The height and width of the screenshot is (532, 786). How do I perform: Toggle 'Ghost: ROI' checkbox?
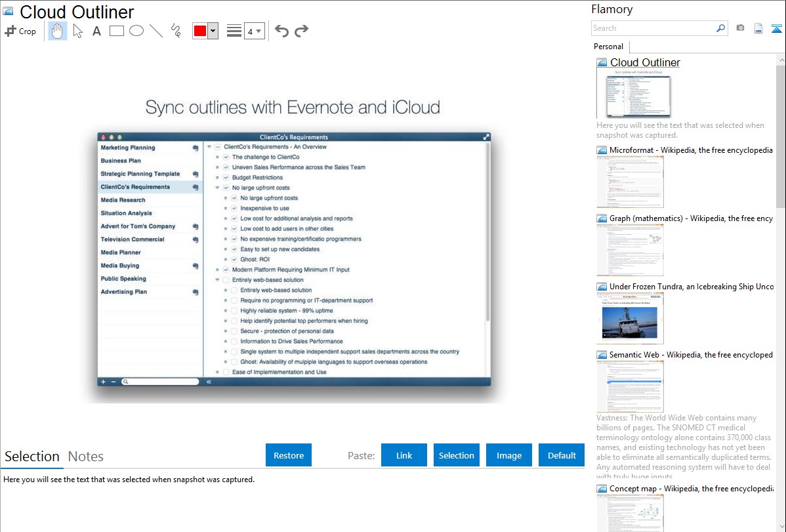pos(234,260)
